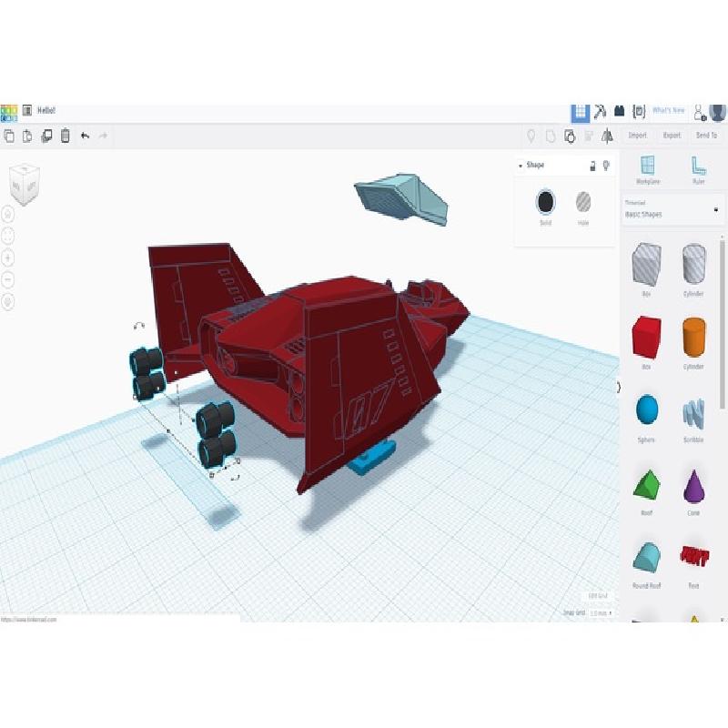This screenshot has height=728, width=728.
Task: Click the Home view button
Action: pyautogui.click(x=8, y=214)
